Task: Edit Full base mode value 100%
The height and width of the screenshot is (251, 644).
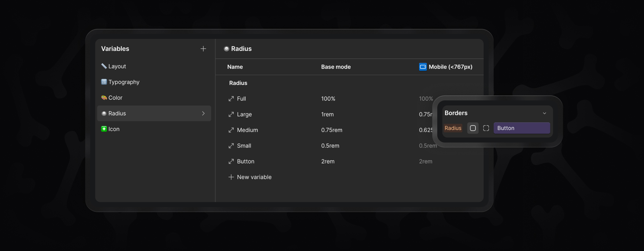Action: coord(328,99)
